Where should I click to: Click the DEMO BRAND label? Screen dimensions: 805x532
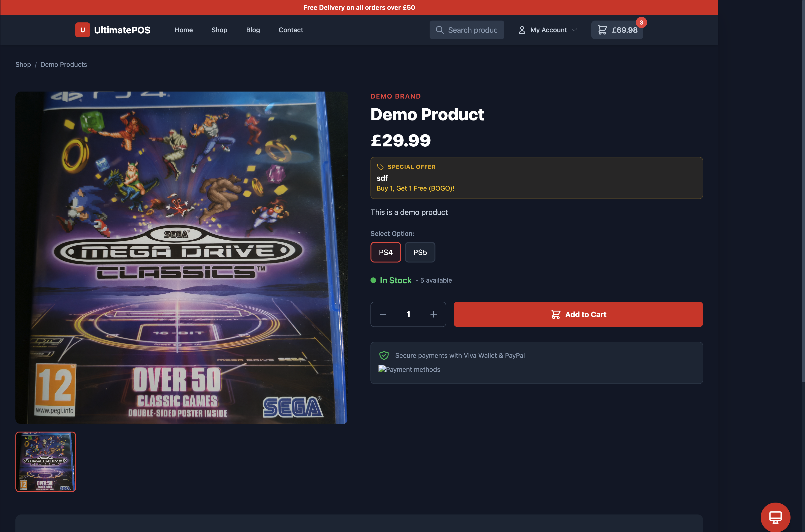tap(395, 96)
